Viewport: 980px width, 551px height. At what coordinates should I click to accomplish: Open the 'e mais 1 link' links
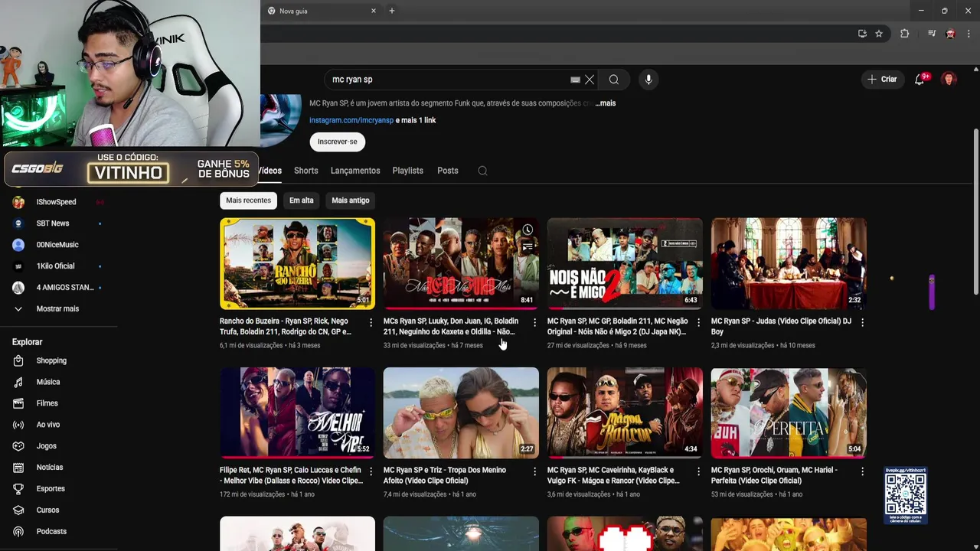416,120
